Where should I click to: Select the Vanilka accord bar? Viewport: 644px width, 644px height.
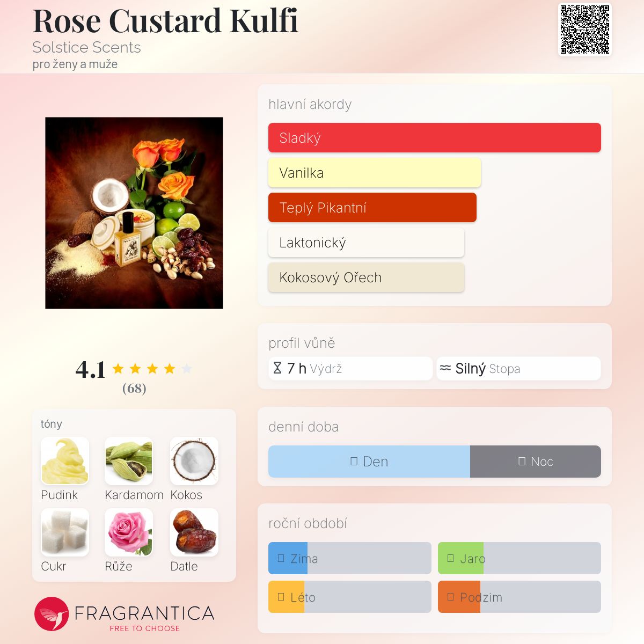(x=375, y=173)
